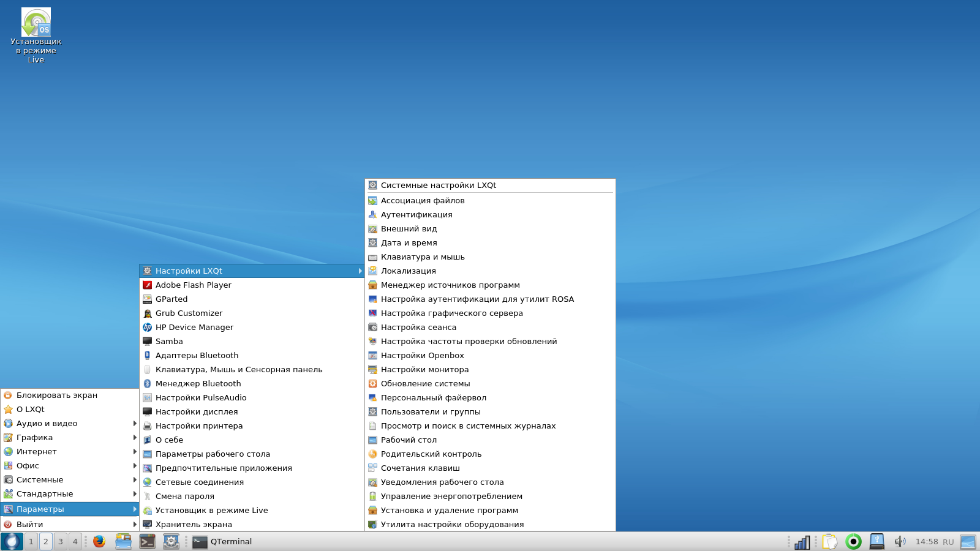Click the clipboard manager tray icon
980x551 pixels.
829,542
